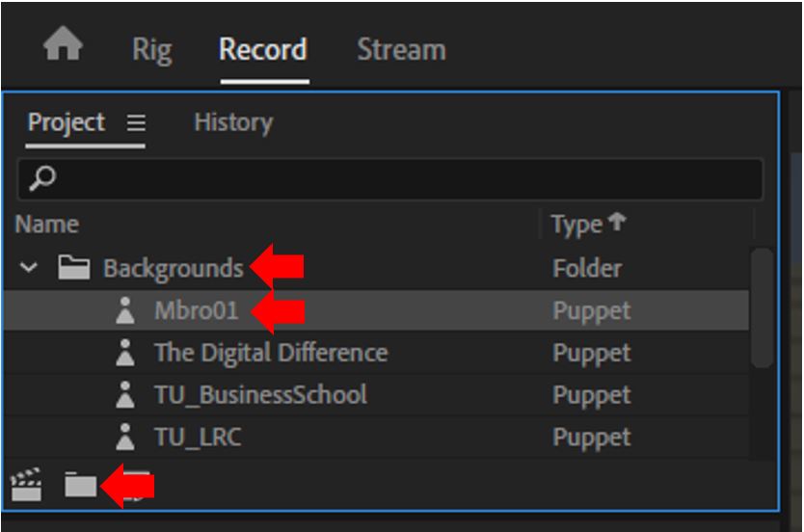Go to the Home screen icon

pyautogui.click(x=63, y=44)
